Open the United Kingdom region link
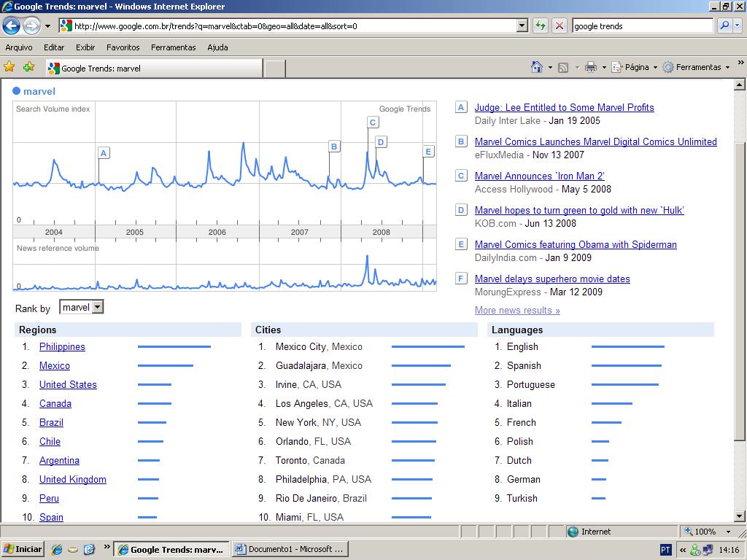The height and width of the screenshot is (560, 747). [x=72, y=479]
